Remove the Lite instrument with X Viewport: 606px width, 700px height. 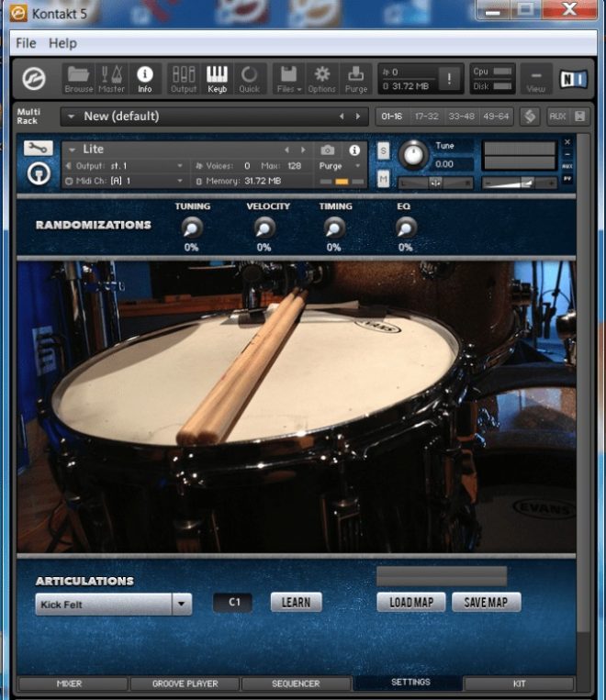click(x=567, y=142)
